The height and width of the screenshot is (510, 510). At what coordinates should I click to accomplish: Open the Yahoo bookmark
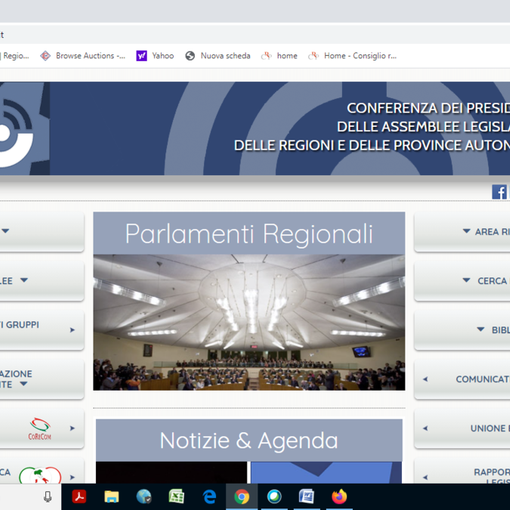(x=155, y=56)
